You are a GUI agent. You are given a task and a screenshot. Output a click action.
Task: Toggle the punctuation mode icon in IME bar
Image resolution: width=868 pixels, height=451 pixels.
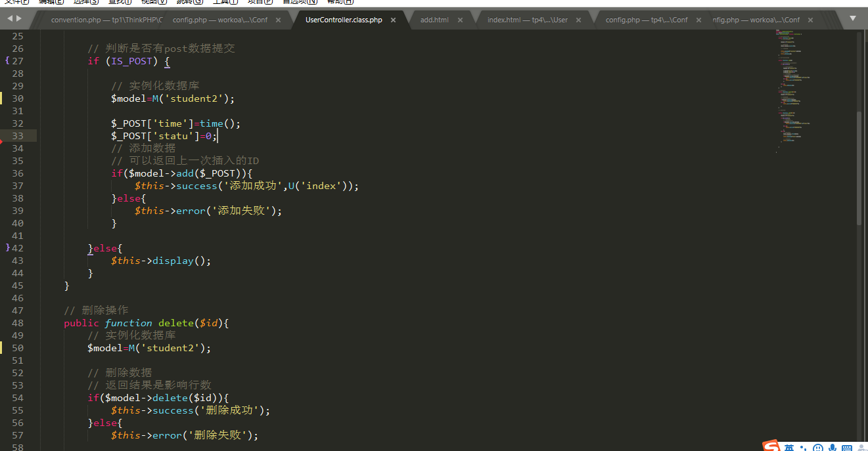point(803,448)
